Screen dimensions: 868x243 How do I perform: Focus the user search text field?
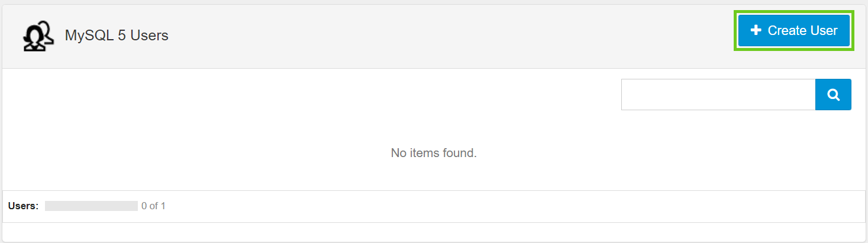pyautogui.click(x=718, y=95)
